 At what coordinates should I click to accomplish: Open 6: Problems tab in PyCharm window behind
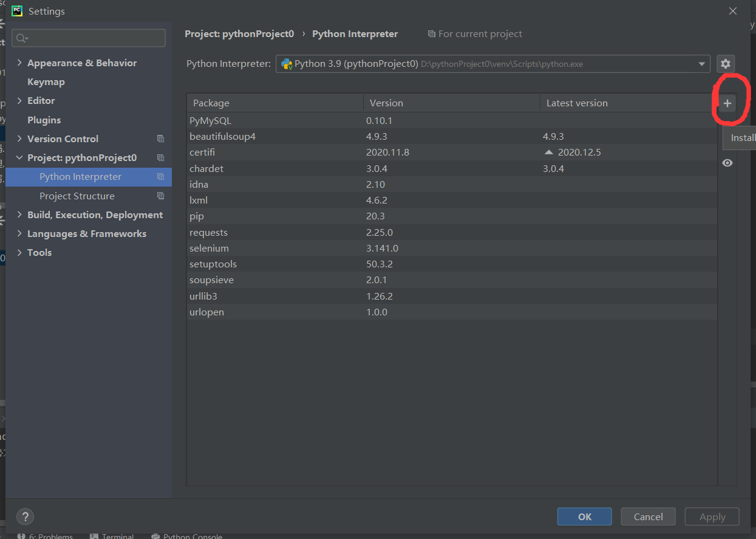[45, 536]
